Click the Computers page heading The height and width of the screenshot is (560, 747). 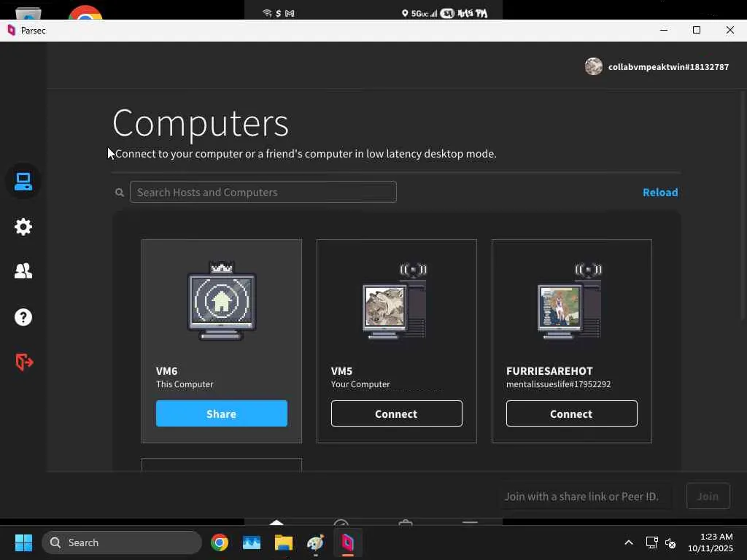[201, 123]
